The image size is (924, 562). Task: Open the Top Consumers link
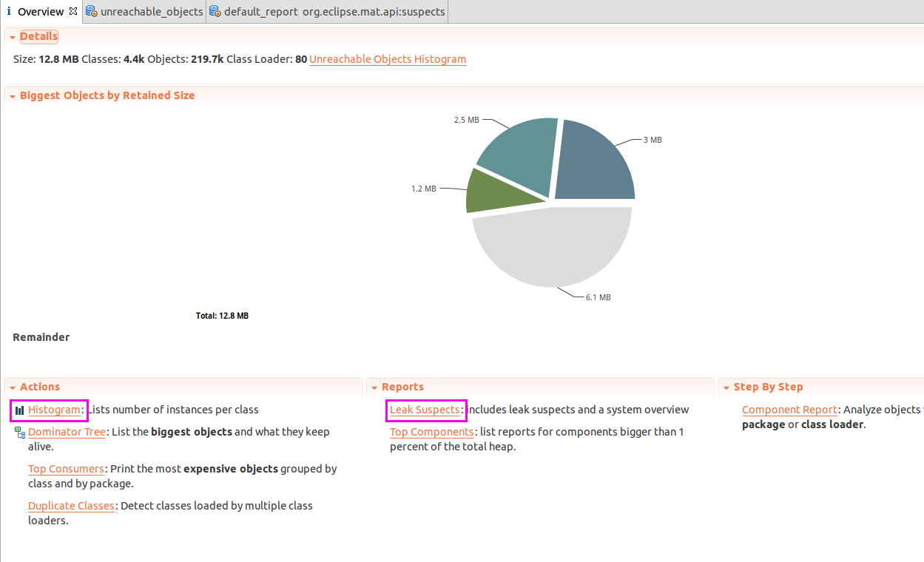pyautogui.click(x=66, y=469)
